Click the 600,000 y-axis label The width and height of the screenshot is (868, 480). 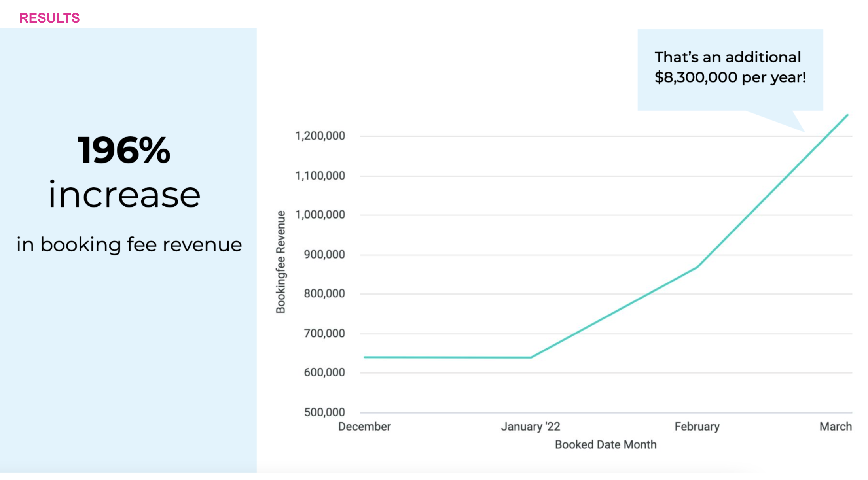pyautogui.click(x=324, y=372)
